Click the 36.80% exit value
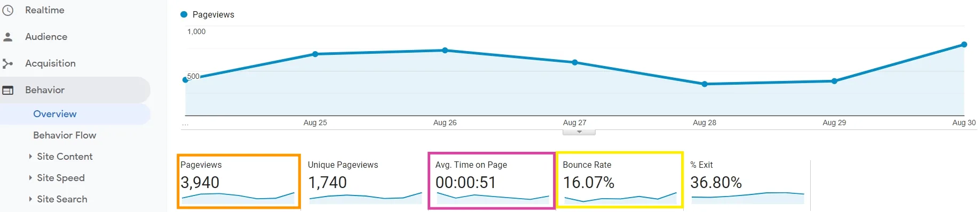Image resolution: width=980 pixels, height=212 pixels. [716, 183]
